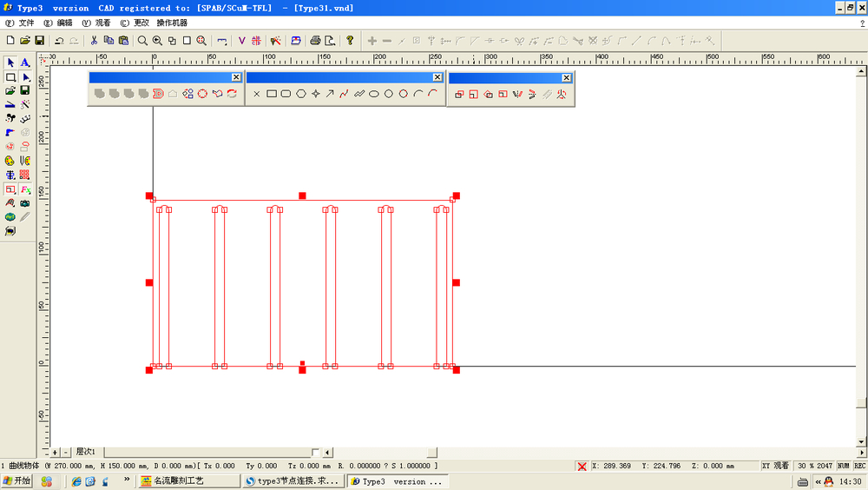Select the Text tool with letter A
Screen dimensions: 868x490
25,63
